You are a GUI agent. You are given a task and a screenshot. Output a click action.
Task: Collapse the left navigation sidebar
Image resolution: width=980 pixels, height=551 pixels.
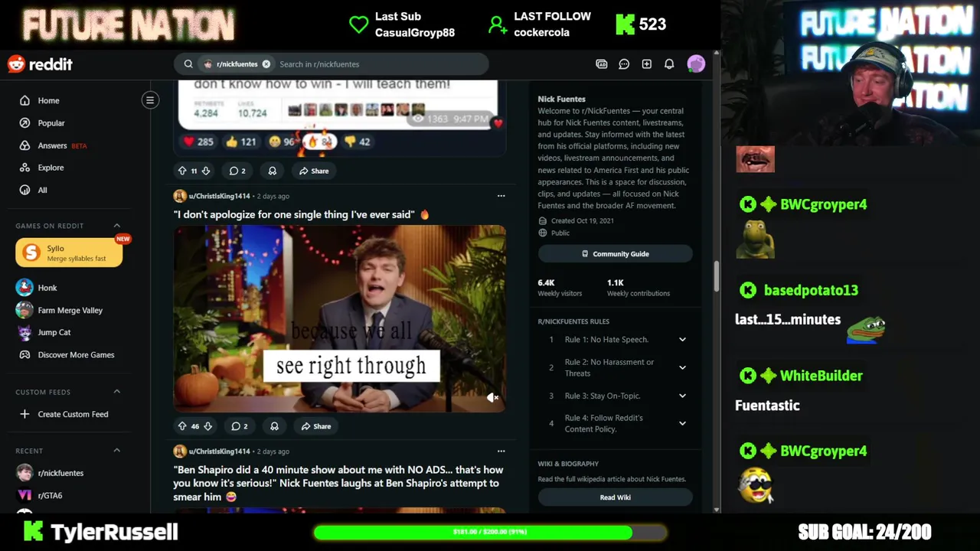[150, 100]
